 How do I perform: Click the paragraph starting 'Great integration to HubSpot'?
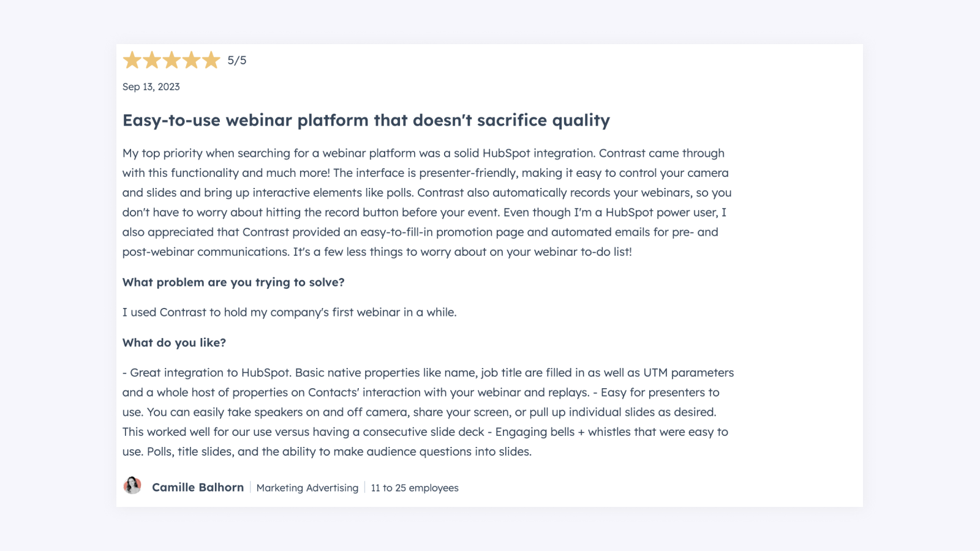pos(428,412)
